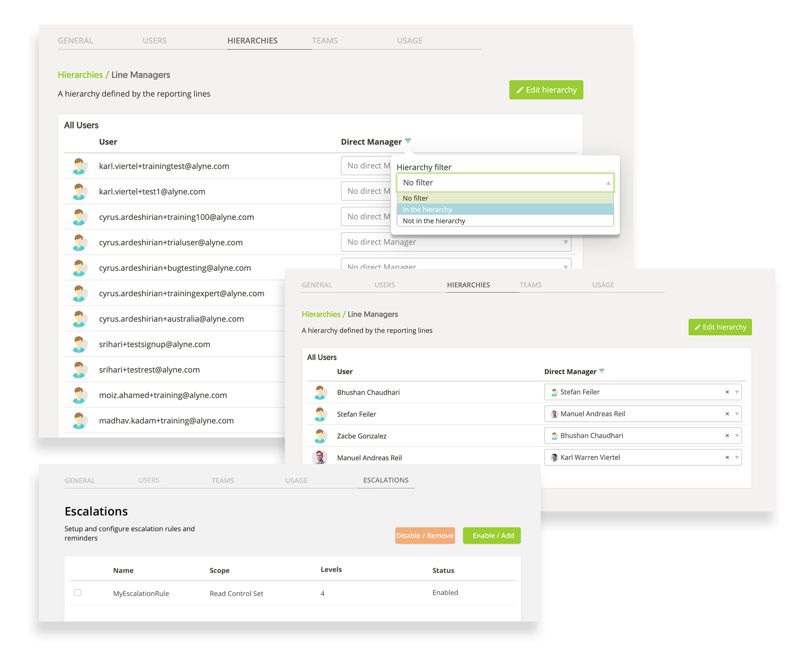Check the MyEscalationRule checkbox

pyautogui.click(x=78, y=592)
